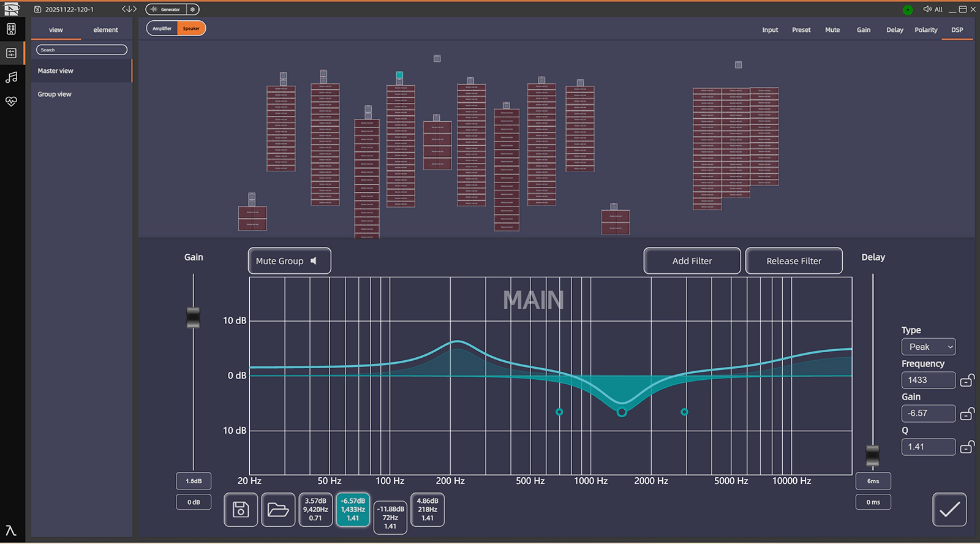Screen dimensions: 980x544
Task: Switch the toggle to Amplifier
Action: (x=162, y=29)
